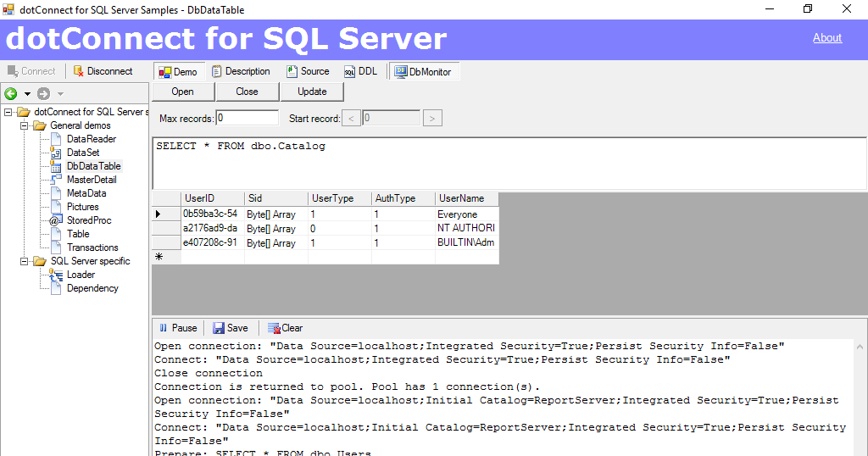Image resolution: width=868 pixels, height=456 pixels.
Task: Save the DbMonitor log
Action: click(231, 328)
